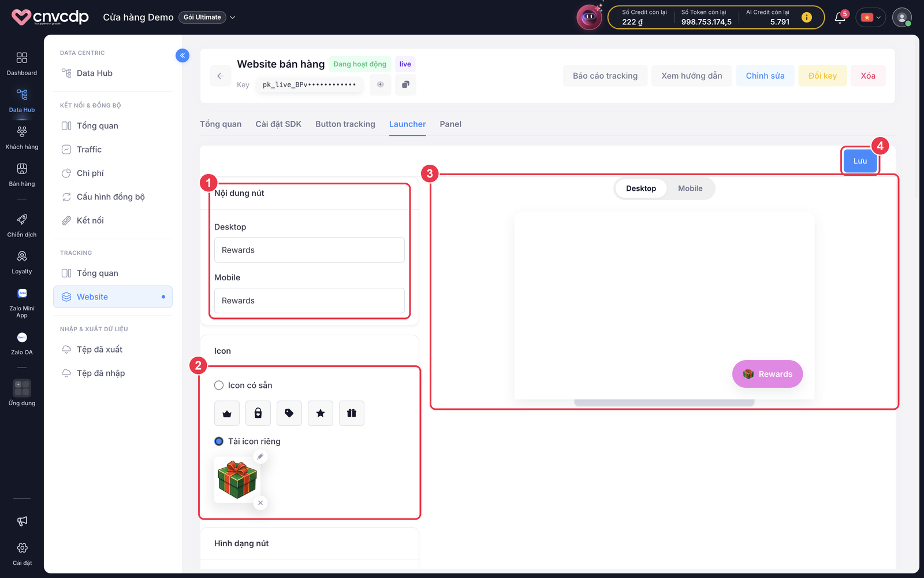The image size is (924, 578).
Task: Click the Lưu save button
Action: tap(860, 161)
